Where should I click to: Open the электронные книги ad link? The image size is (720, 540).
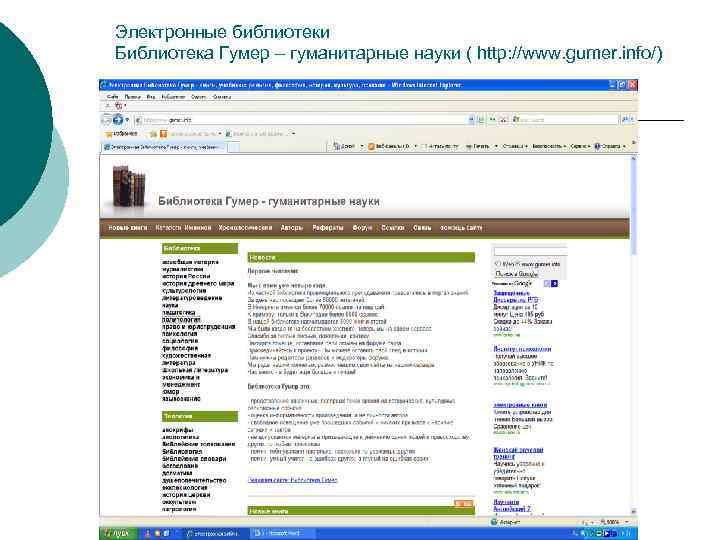coord(520,405)
